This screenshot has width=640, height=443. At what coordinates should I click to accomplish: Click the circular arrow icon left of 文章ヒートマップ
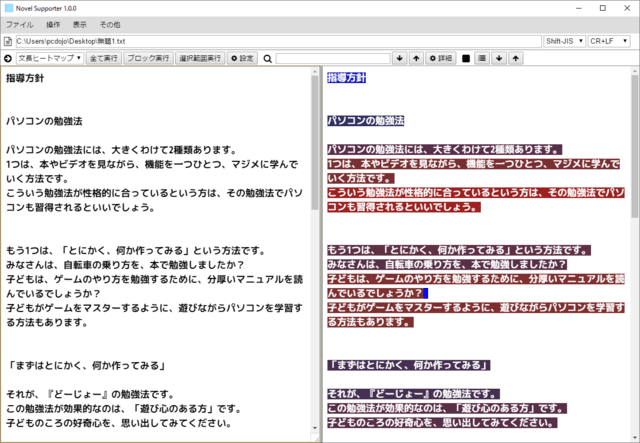(9, 59)
